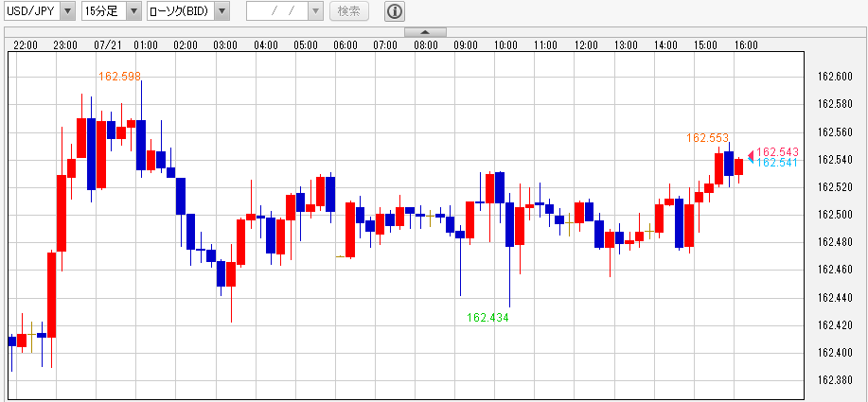Click the 162.520 price axis label
Viewport: 868px width, 402px height.
[x=835, y=187]
